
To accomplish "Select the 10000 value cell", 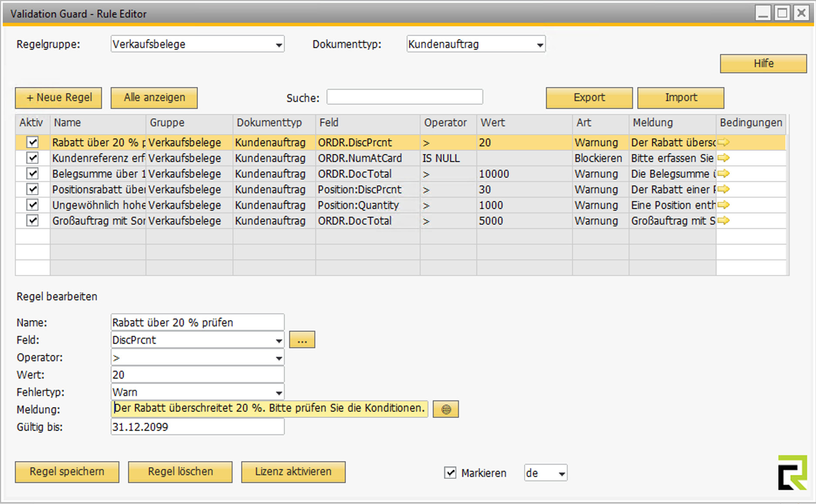I will click(x=525, y=174).
